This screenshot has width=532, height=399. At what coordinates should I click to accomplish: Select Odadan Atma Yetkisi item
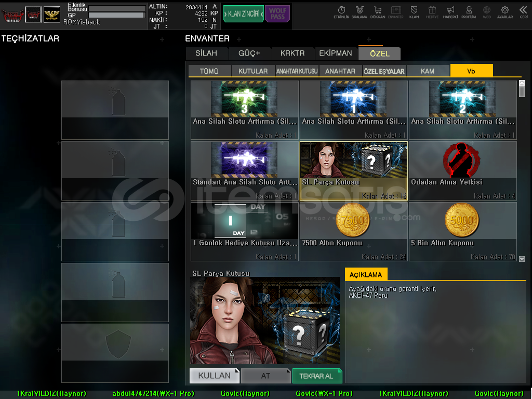pyautogui.click(x=463, y=170)
